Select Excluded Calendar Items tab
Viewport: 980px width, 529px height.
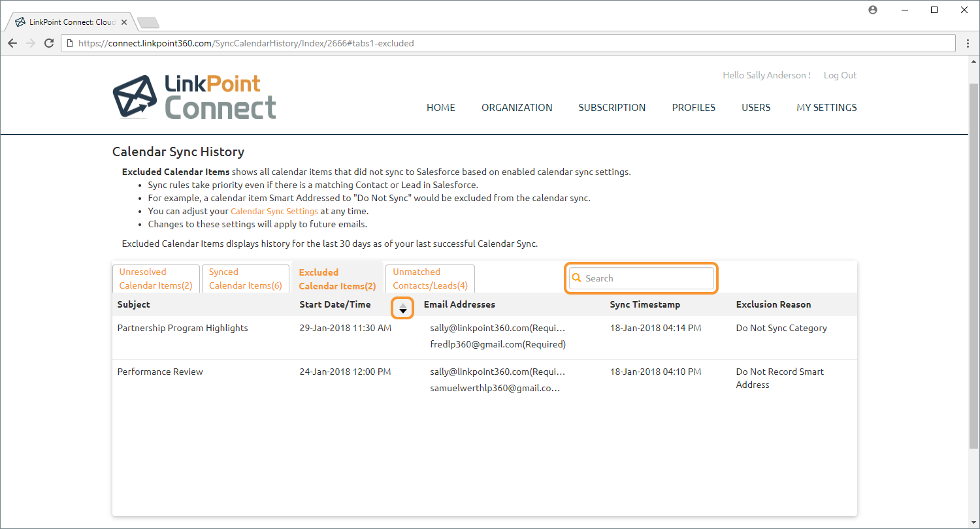[337, 279]
